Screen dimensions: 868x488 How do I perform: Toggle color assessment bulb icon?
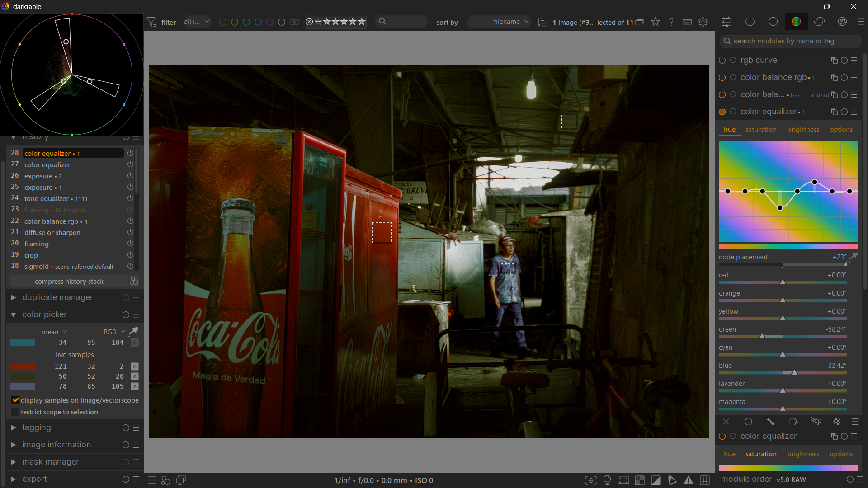[x=607, y=480]
